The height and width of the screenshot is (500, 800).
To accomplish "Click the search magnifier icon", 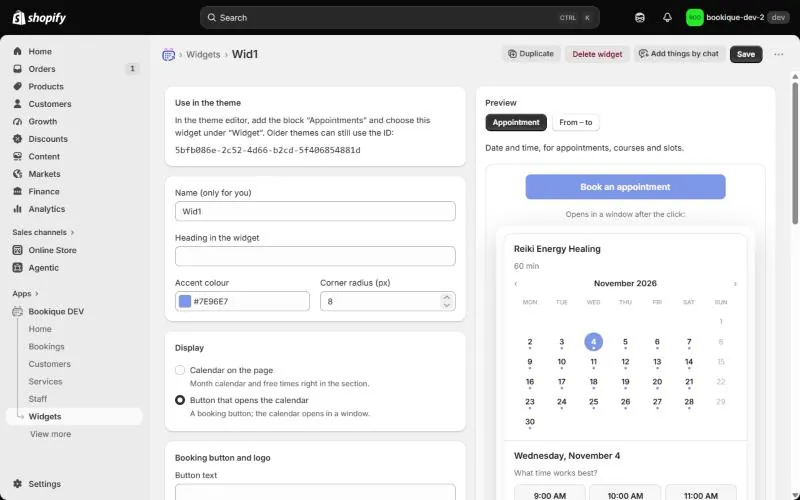I will (x=211, y=17).
